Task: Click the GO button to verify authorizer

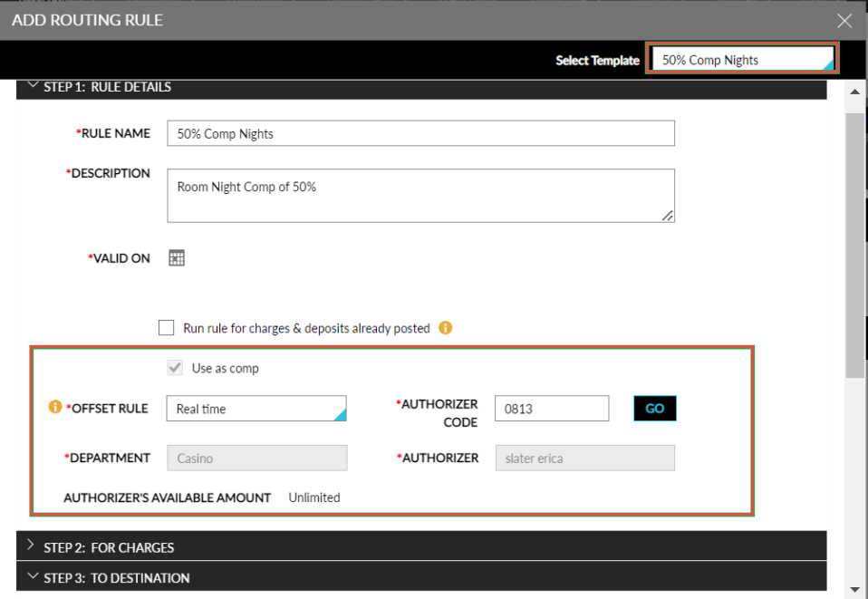Action: (654, 408)
